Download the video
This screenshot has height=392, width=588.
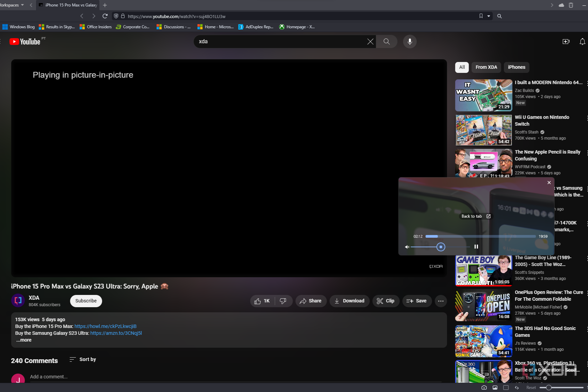[x=349, y=301]
